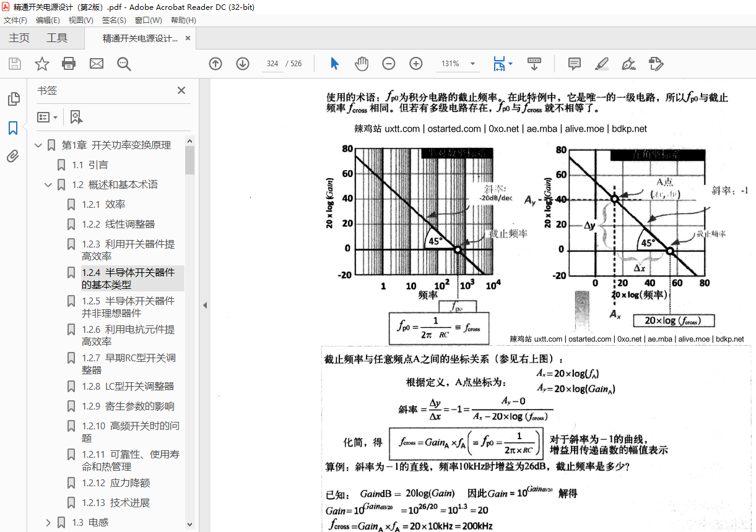The image size is (756, 532).
Task: Click the fit page width icon
Action: 499,64
